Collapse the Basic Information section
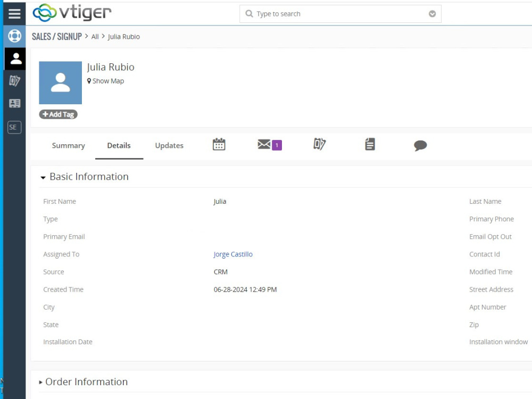The height and width of the screenshot is (399, 532). 43,178
